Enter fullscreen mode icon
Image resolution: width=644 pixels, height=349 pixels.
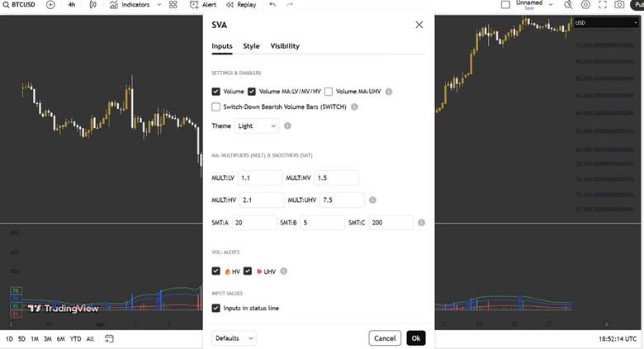coord(603,4)
